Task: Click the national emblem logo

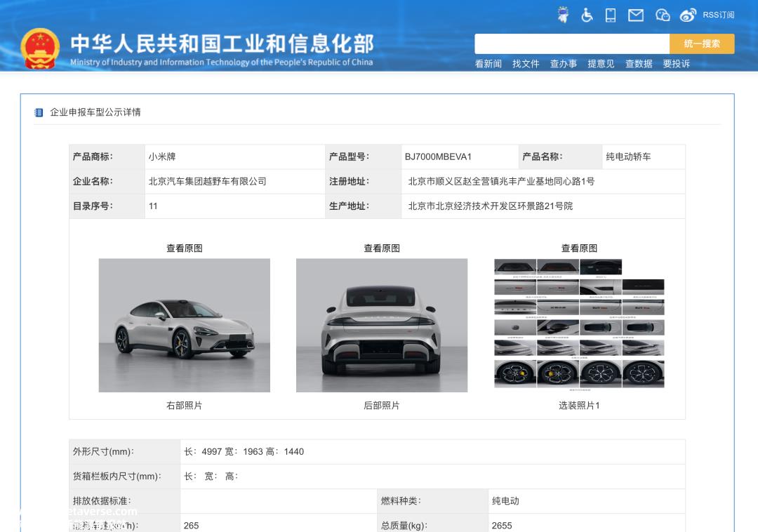Action: [40, 49]
